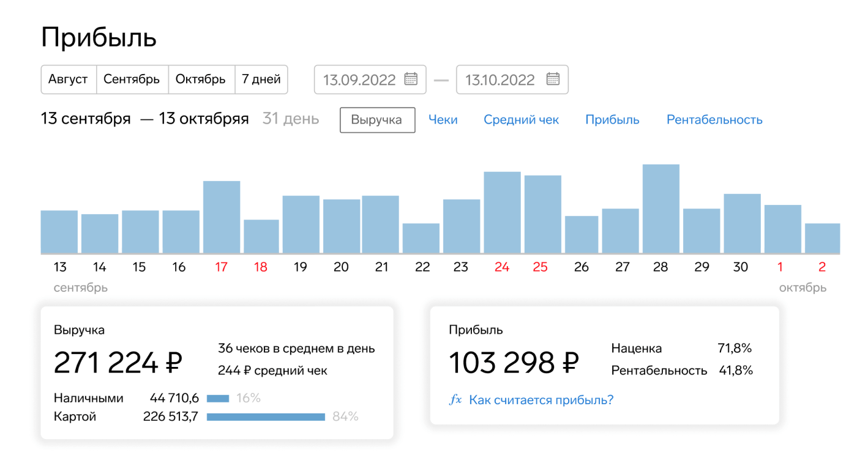
Task: Click the chart bar for day 25
Action: pos(543,215)
